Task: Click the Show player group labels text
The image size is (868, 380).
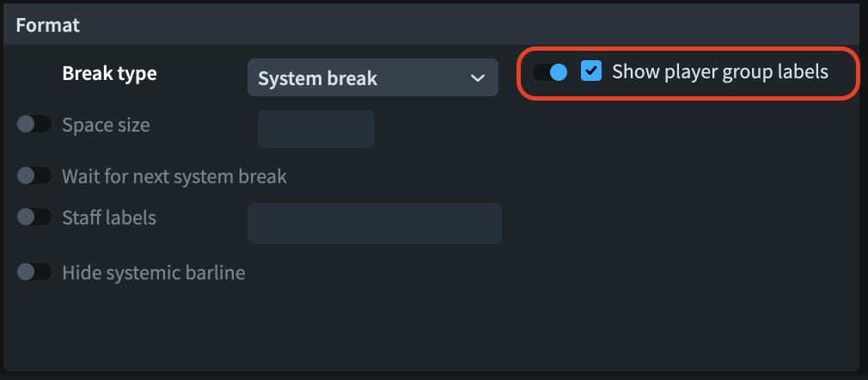Action: pos(719,71)
